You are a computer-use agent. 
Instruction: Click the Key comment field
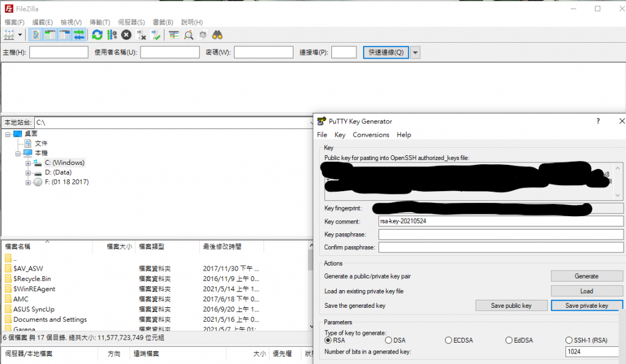pyautogui.click(x=501, y=221)
